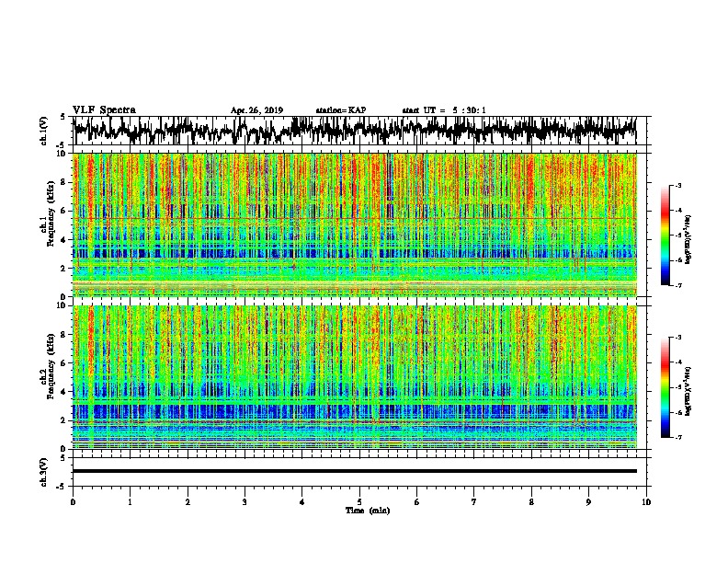Screen dimensions: 728x563
Task: Click time axis tick label "9"
Action: pyautogui.click(x=588, y=502)
